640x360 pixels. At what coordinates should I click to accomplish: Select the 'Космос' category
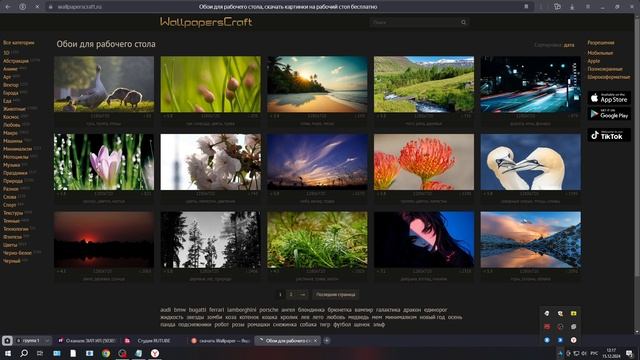tap(11, 117)
